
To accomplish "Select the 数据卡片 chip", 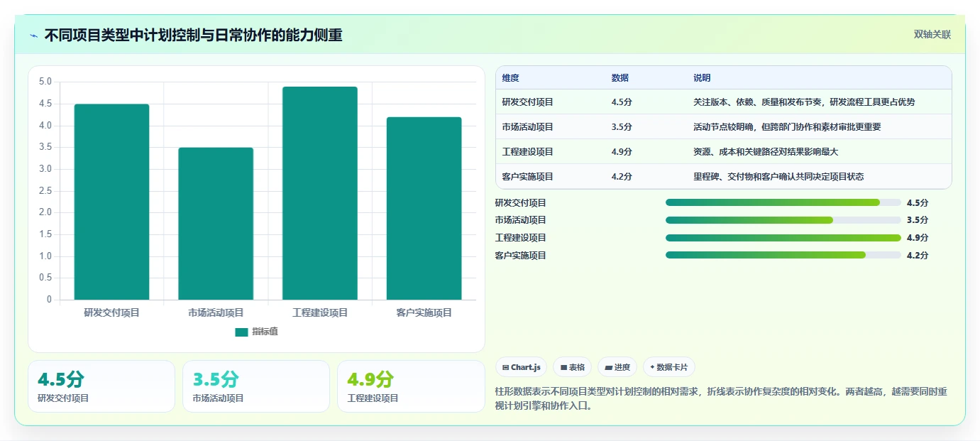I will (668, 367).
